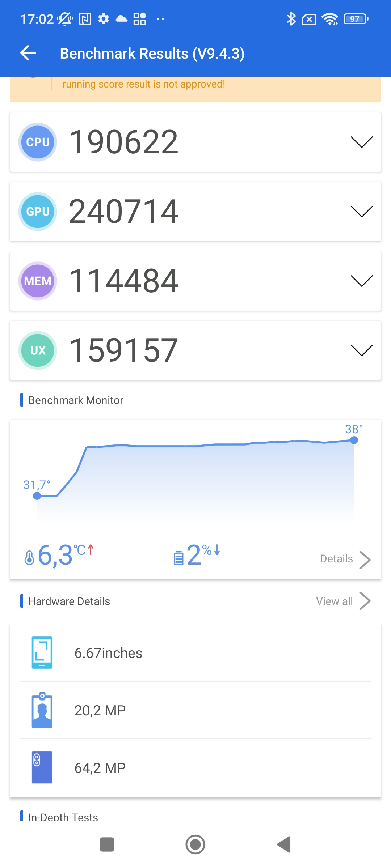Tap the 31,7° start point on graph
The height and width of the screenshot is (868, 391).
click(37, 496)
